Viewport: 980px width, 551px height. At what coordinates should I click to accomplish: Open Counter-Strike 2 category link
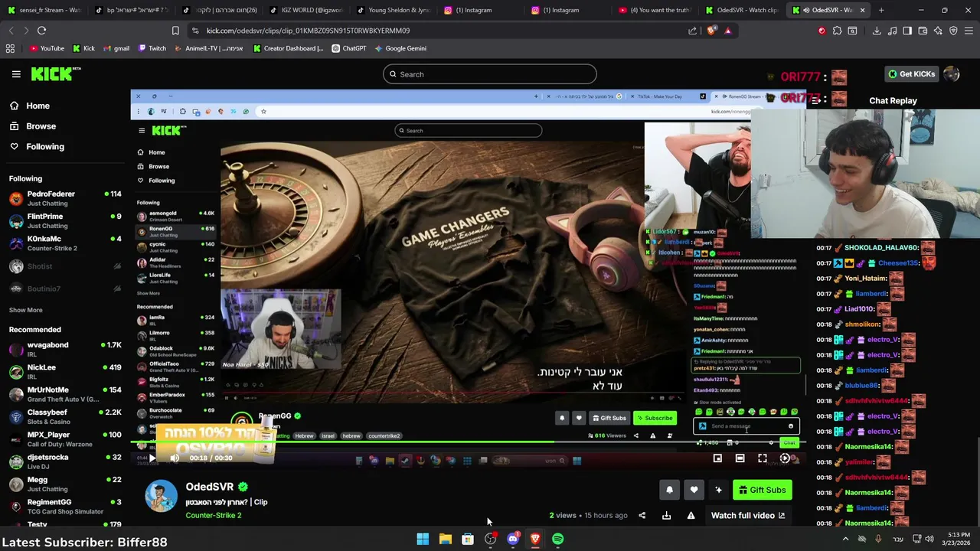coord(214,516)
